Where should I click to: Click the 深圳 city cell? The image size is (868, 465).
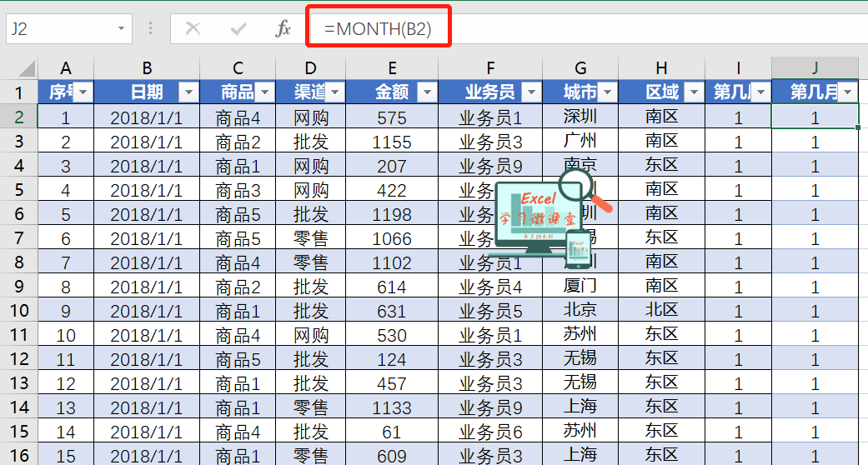point(580,117)
